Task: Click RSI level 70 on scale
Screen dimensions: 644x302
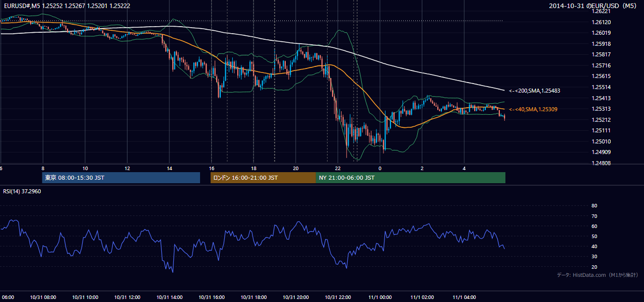Action: click(x=594, y=216)
